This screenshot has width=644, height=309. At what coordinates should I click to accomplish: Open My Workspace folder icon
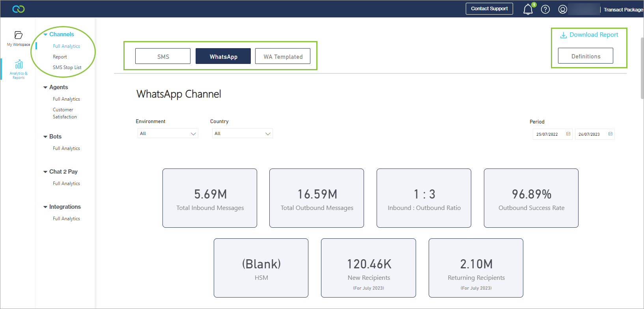[19, 36]
